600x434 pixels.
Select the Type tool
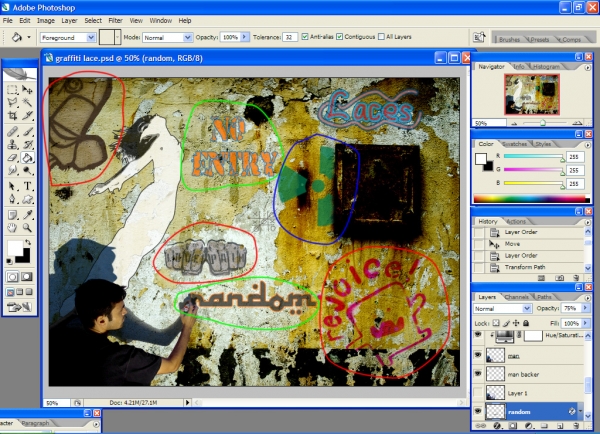[27, 186]
